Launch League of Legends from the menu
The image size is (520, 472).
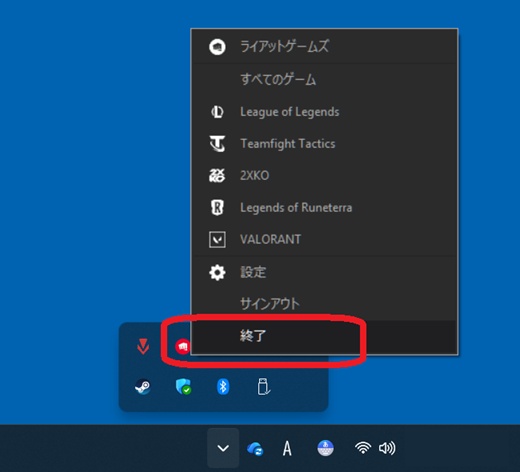(x=324, y=112)
